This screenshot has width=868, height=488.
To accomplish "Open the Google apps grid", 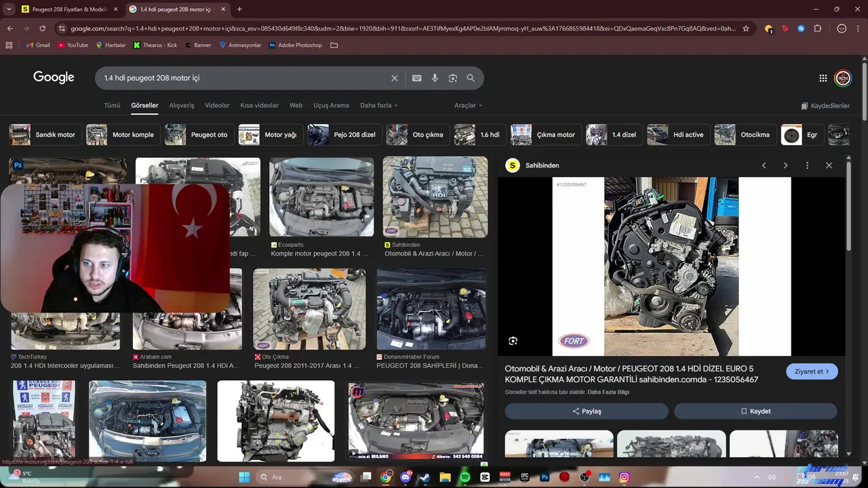I will pos(823,78).
